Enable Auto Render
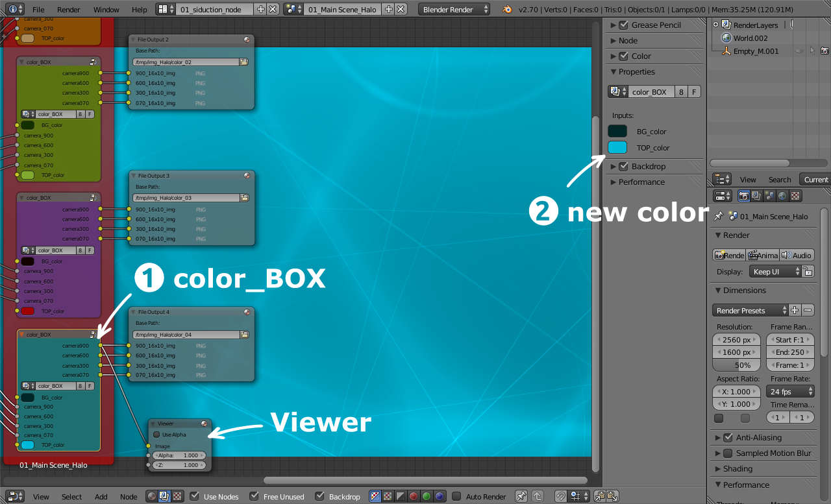The image size is (831, 504). [456, 496]
